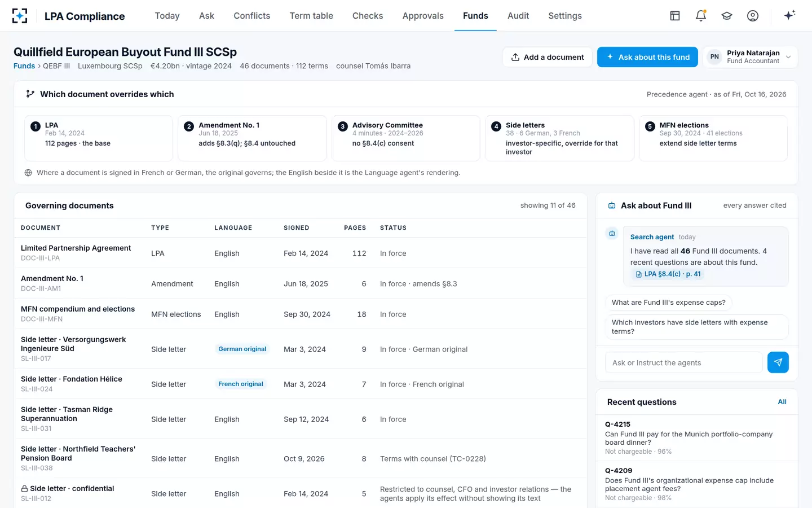This screenshot has width=812, height=508.
Task: Select precedence card 3 Advisory Committee
Action: click(406, 138)
